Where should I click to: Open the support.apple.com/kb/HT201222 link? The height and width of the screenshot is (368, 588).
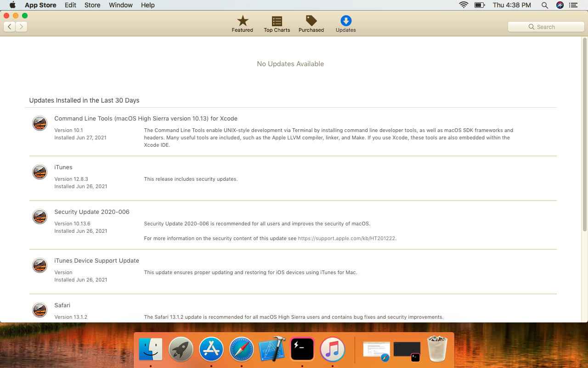(x=347, y=238)
